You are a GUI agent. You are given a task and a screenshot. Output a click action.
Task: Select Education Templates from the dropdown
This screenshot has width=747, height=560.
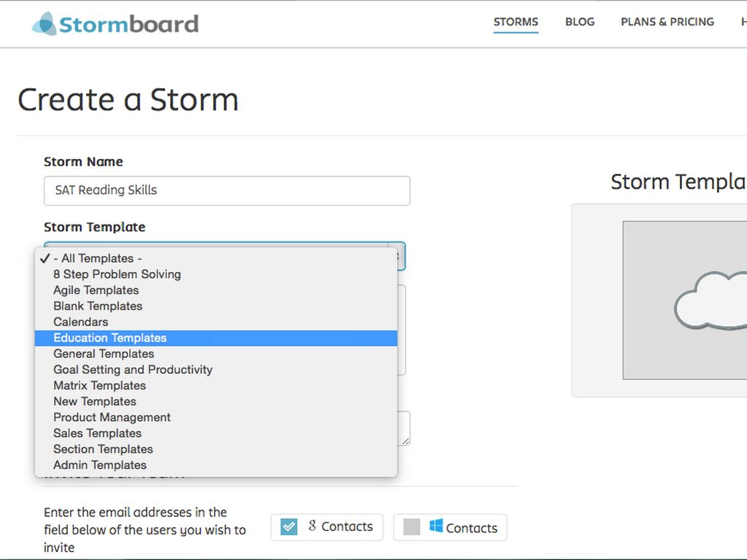pos(110,338)
